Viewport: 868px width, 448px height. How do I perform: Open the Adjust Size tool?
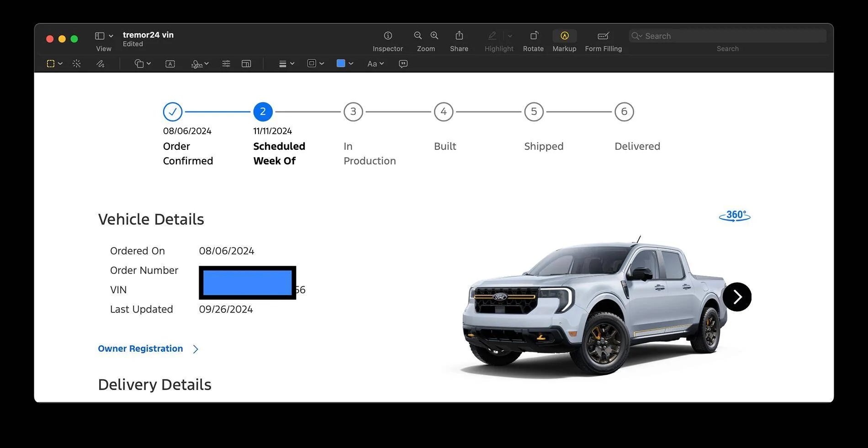(246, 64)
